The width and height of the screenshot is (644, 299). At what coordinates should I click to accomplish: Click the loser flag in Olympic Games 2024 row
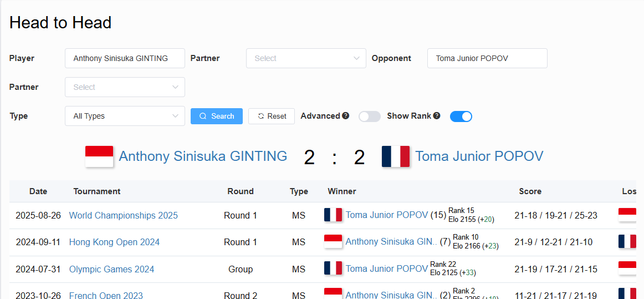click(x=627, y=269)
